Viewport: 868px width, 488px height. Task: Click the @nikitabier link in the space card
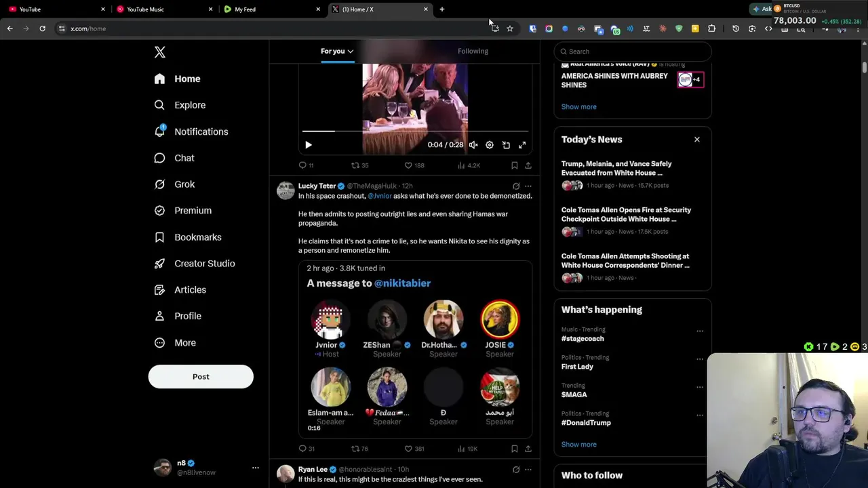402,283
